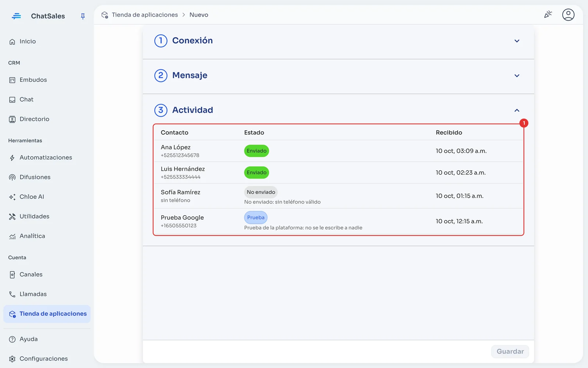Open the user profile avatar
This screenshot has width=588, height=368.
click(x=568, y=15)
